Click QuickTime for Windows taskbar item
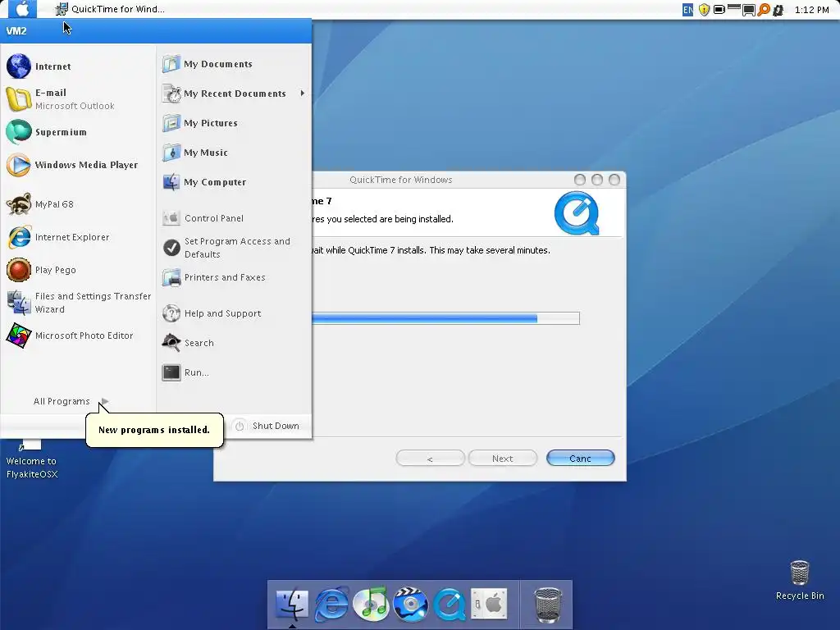Viewport: 840px width, 630px height. pyautogui.click(x=111, y=8)
